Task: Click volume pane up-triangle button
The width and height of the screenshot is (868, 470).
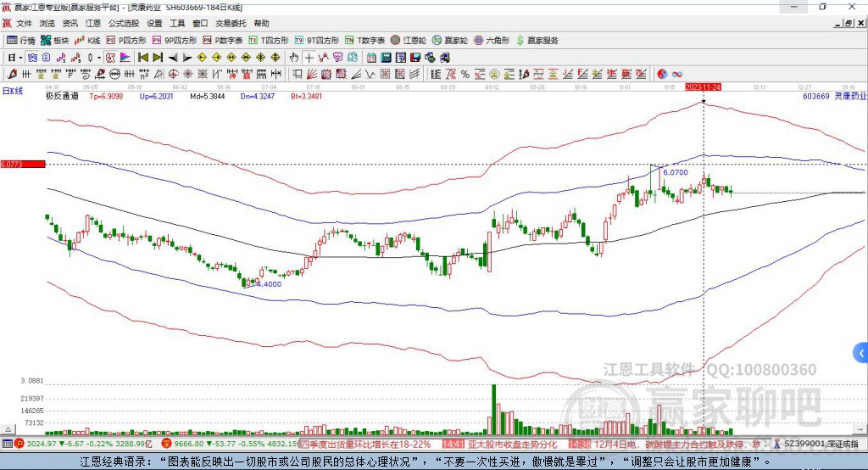Action: [8, 429]
